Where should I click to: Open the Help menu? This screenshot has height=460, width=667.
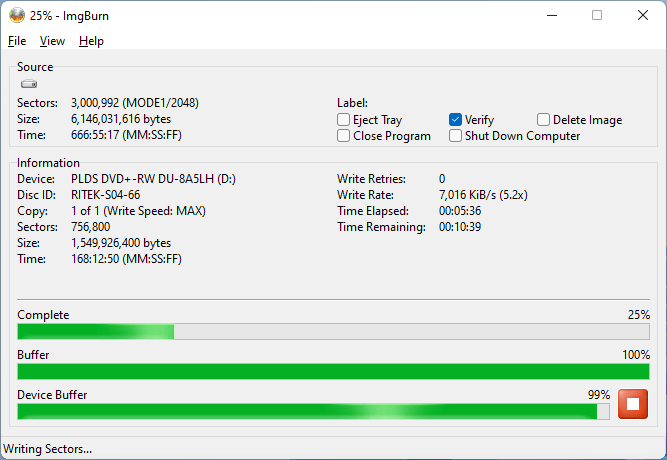(x=91, y=41)
